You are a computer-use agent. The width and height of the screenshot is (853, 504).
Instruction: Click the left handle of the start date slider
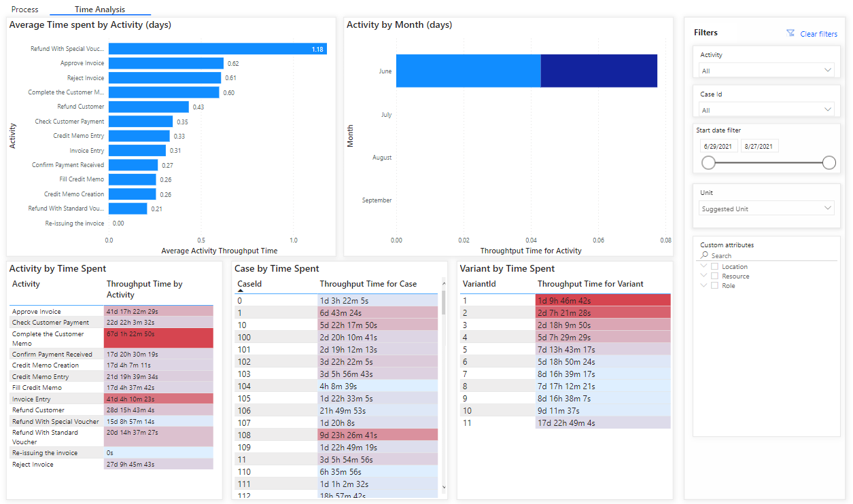(x=708, y=162)
